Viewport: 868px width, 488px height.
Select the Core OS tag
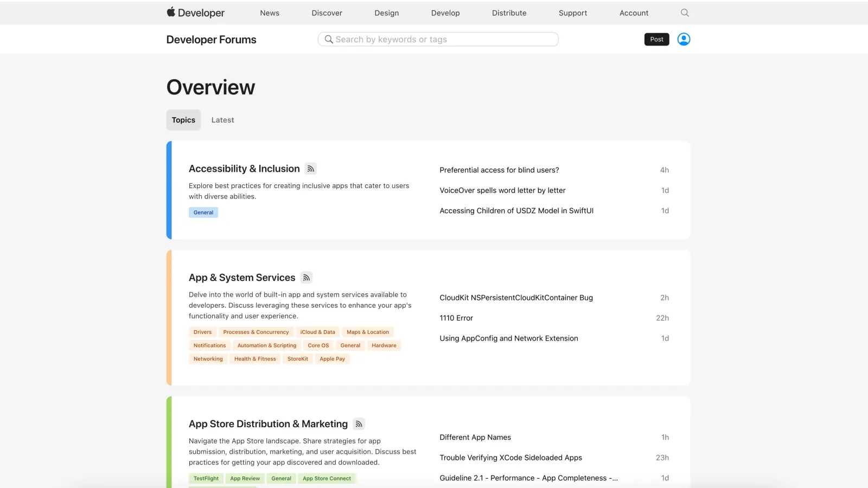[x=318, y=345]
